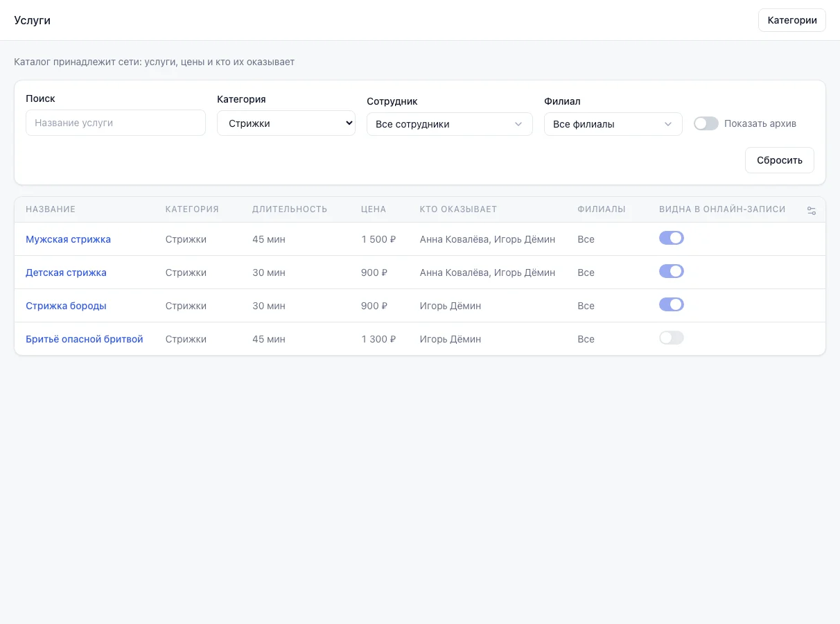Click the Все branch cell for Бритьё опасной бритвой
Screen dimensions: 840x624
click(586, 339)
